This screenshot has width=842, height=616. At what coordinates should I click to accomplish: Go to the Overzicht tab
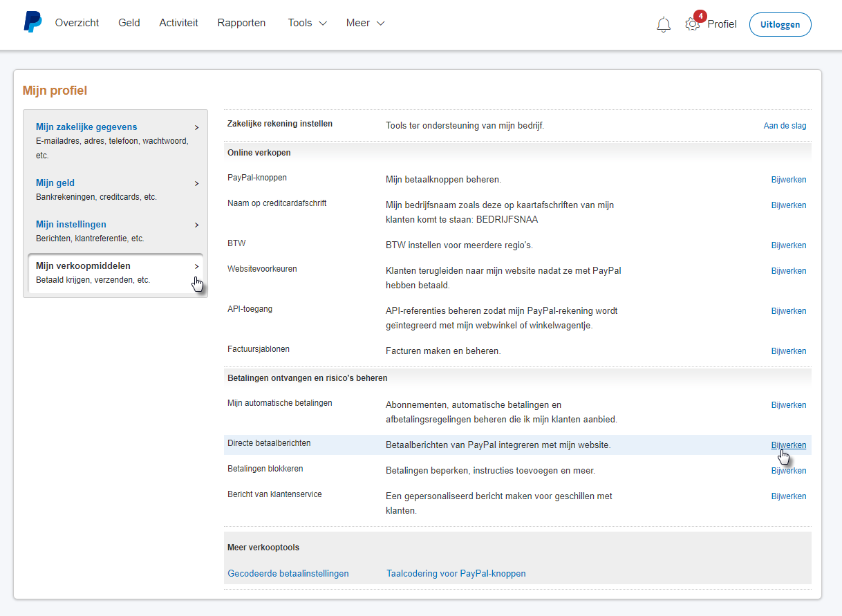[77, 23]
